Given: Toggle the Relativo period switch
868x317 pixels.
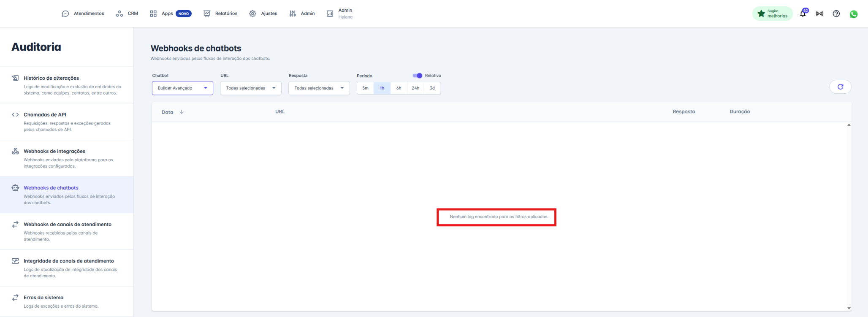Looking at the screenshot, I should point(418,76).
